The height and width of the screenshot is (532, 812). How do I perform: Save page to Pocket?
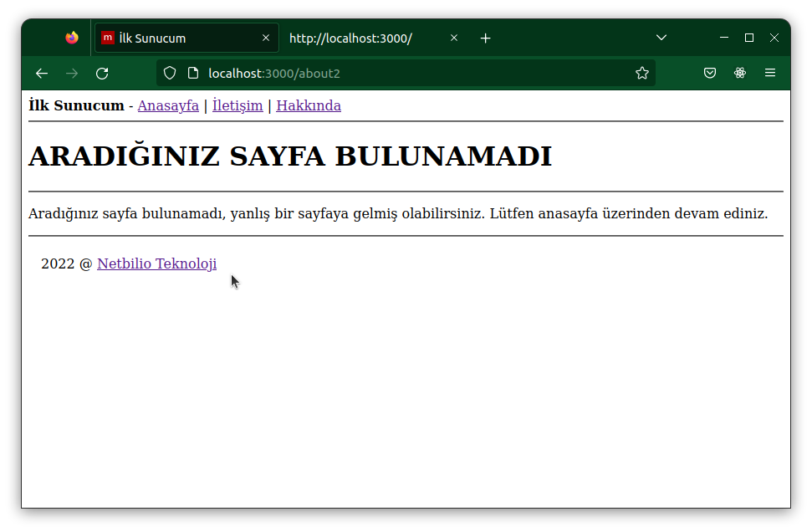tap(710, 73)
